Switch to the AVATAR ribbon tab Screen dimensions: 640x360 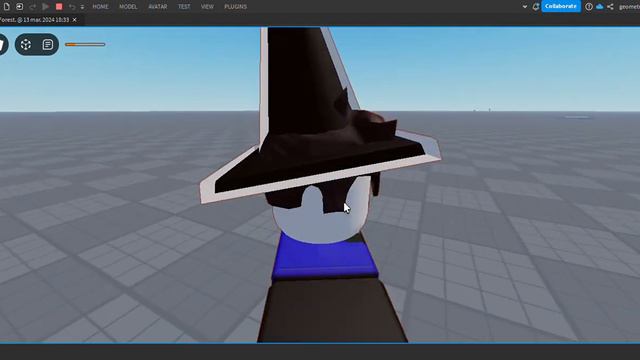(x=158, y=7)
